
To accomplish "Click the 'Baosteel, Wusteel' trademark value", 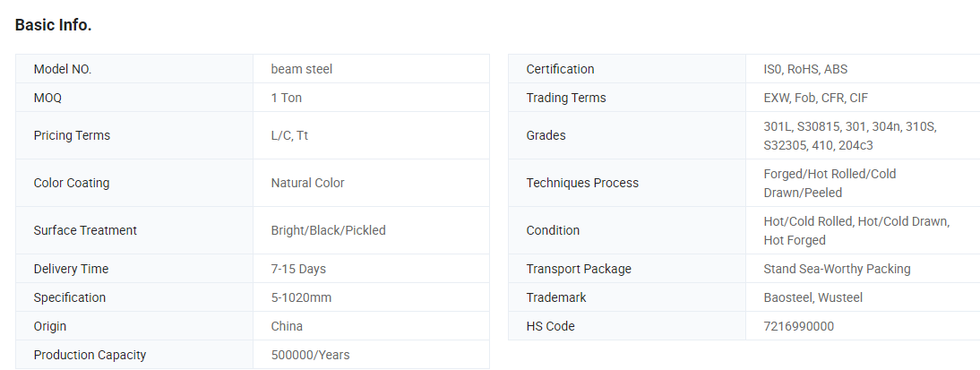I will 812,297.
